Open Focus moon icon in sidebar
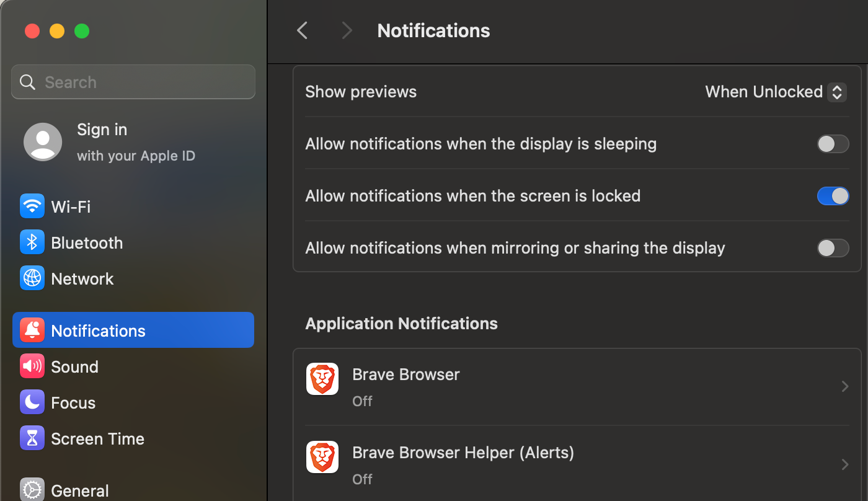Viewport: 868px width, 501px height. [32, 402]
